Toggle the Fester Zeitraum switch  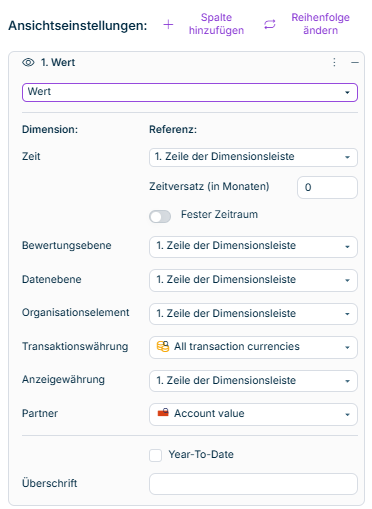tap(160, 217)
